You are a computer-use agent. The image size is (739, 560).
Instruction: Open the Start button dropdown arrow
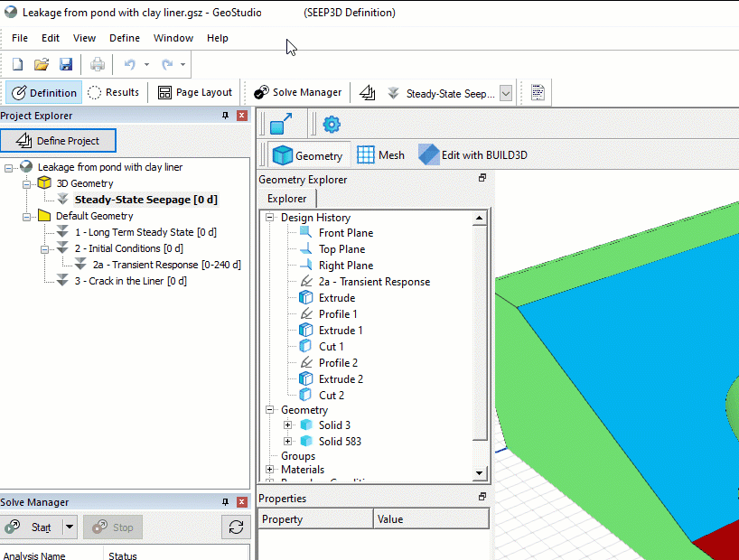pos(70,527)
